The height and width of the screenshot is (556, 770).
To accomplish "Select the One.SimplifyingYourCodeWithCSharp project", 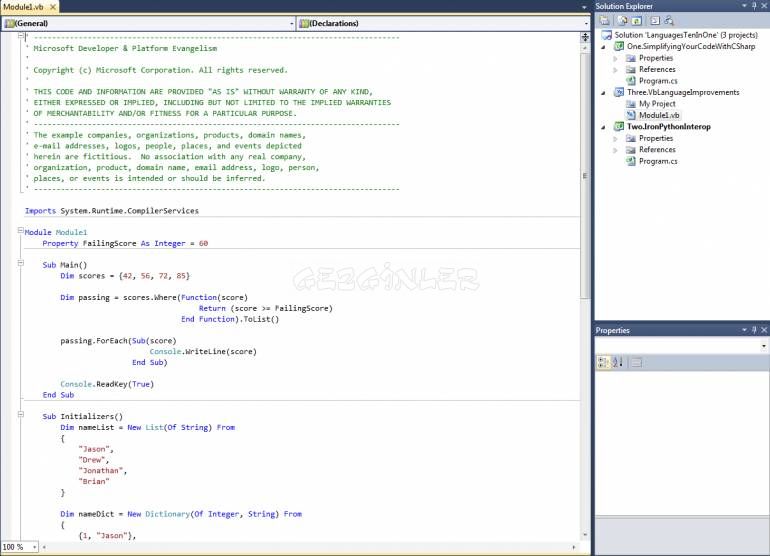I will coord(690,46).
